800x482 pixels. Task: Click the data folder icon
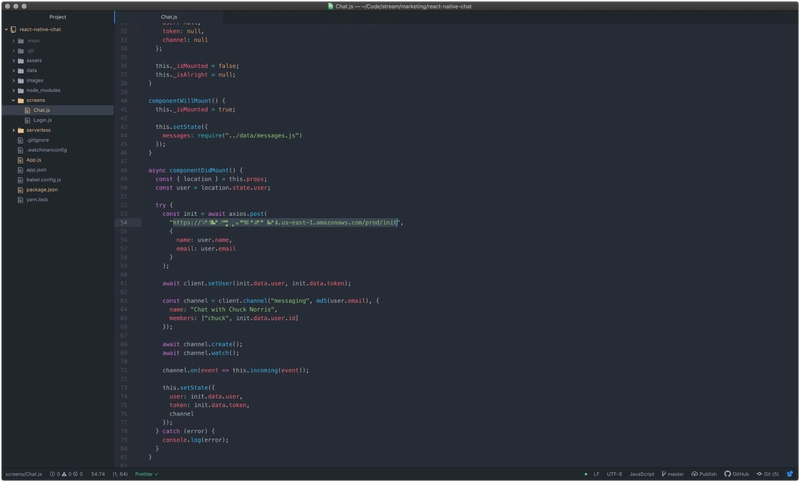point(21,71)
